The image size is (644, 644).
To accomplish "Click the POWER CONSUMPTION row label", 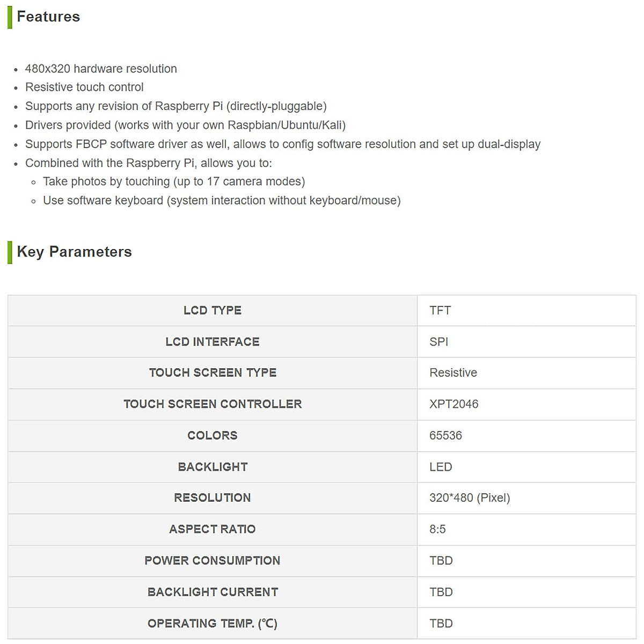I will point(213,560).
